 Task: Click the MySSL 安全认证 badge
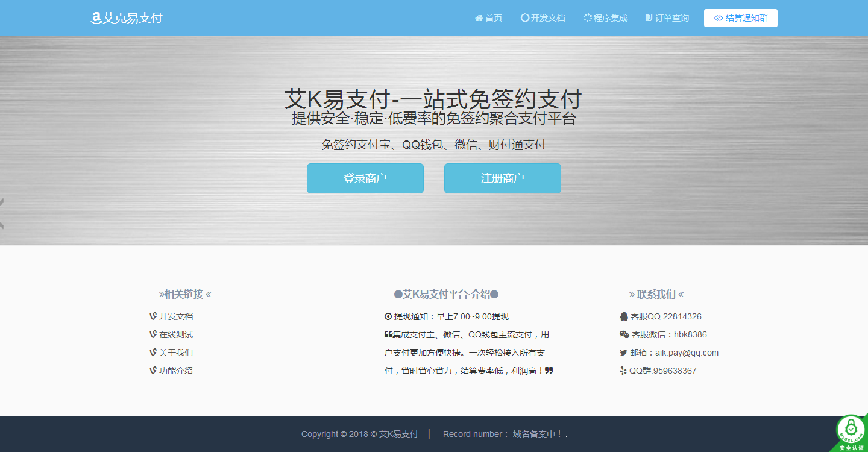[851, 432]
